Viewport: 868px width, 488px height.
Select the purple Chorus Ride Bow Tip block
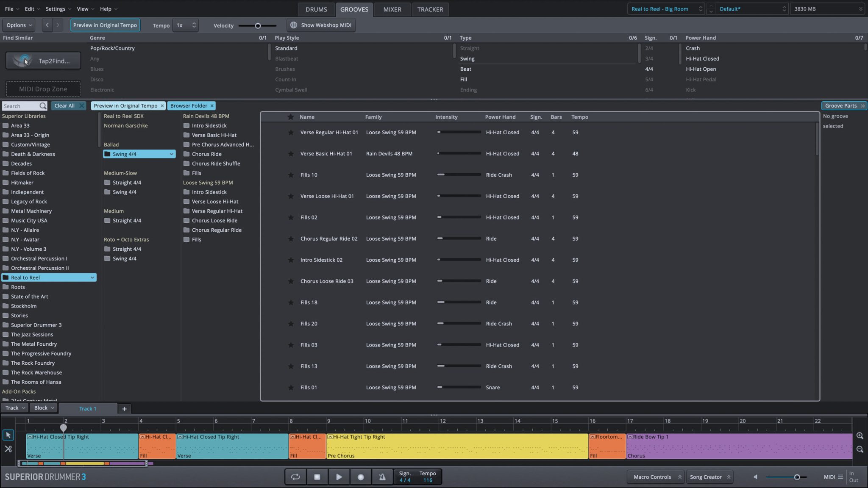click(x=739, y=446)
